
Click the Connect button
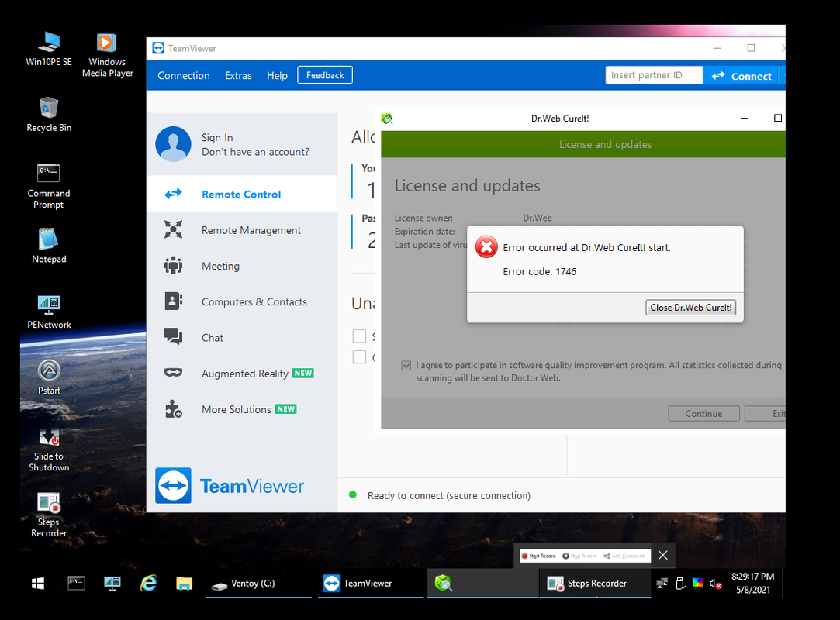click(x=742, y=75)
